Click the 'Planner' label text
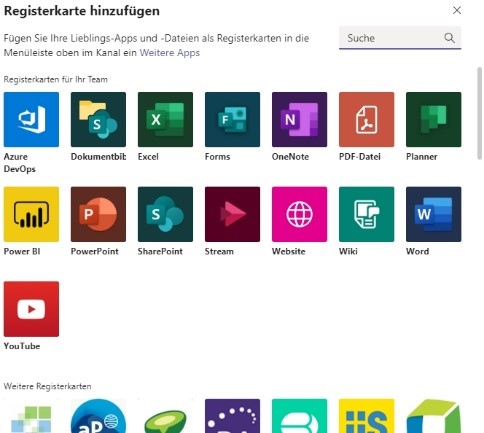 pos(422,157)
